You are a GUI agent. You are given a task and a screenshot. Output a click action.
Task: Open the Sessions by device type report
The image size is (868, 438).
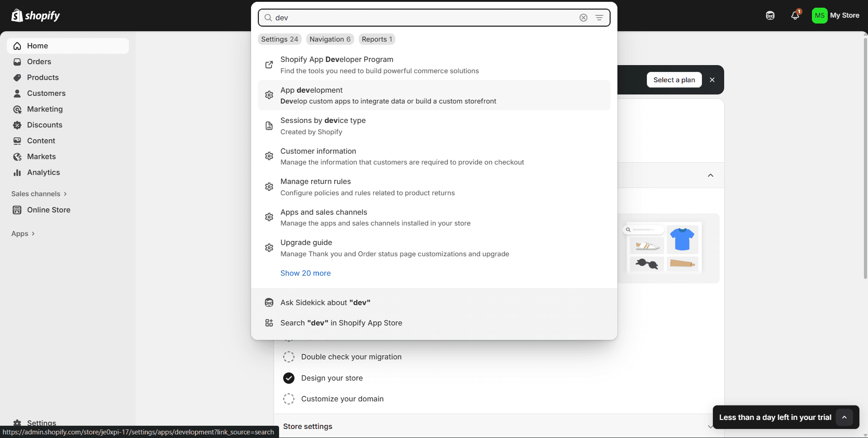pos(434,126)
